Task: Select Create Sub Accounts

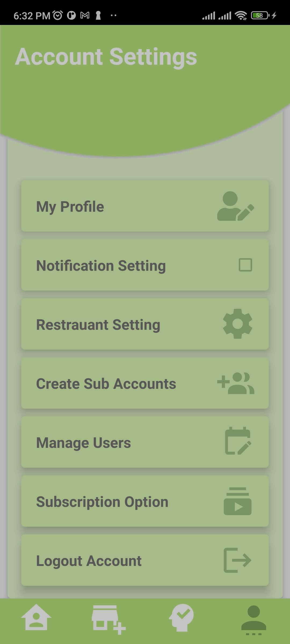Action: (106, 384)
